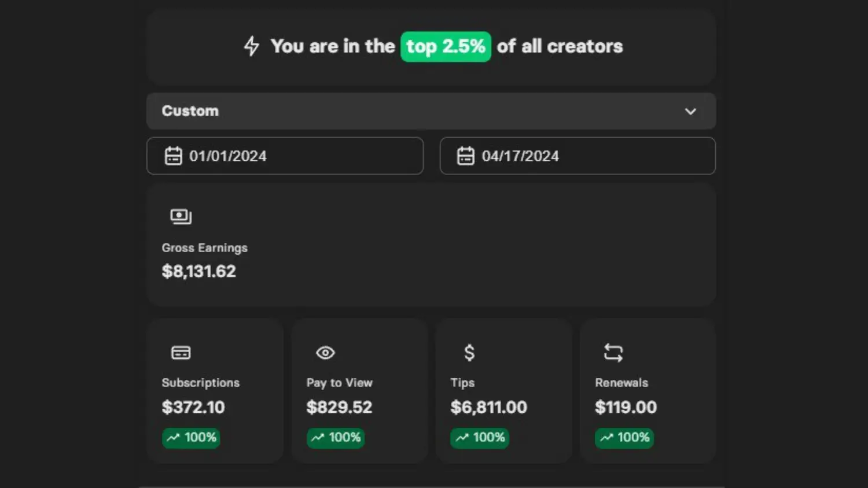Screen dimensions: 868x488
Task: Expand the dropdown chevron arrow
Action: tap(690, 111)
